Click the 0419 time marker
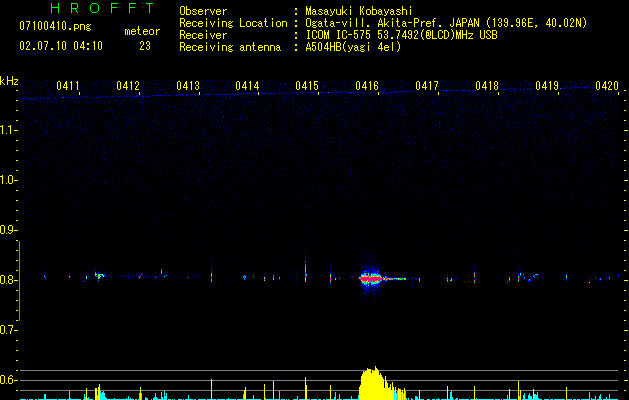Screen dimensions: 629x400 (x=547, y=86)
